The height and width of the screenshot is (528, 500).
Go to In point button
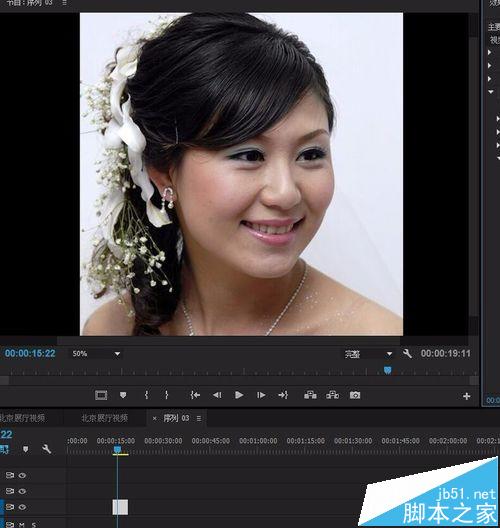coord(195,395)
